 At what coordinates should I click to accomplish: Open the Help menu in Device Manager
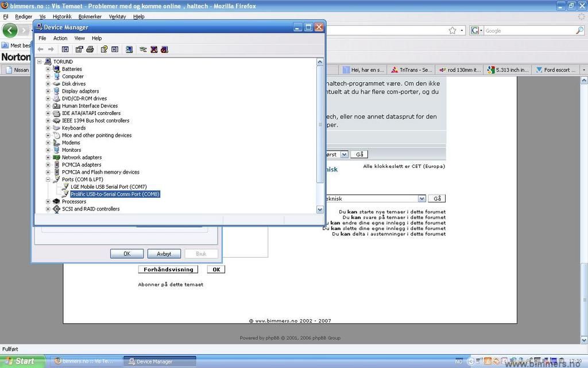pos(96,39)
